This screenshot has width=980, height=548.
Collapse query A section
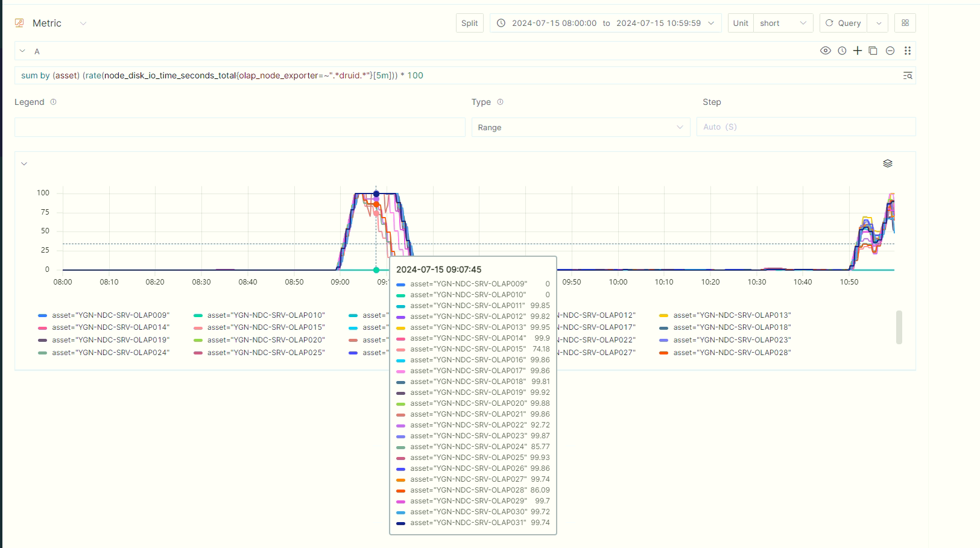point(22,51)
